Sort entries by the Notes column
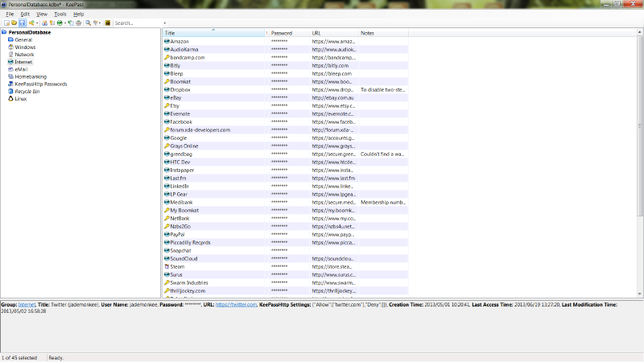The image size is (644, 362). (384, 33)
